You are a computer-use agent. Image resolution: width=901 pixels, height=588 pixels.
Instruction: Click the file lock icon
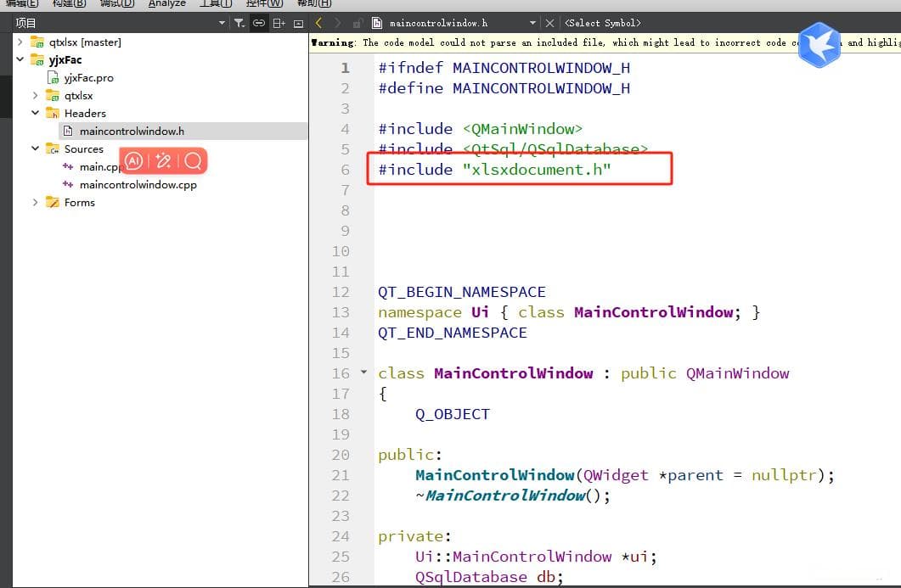tap(357, 23)
